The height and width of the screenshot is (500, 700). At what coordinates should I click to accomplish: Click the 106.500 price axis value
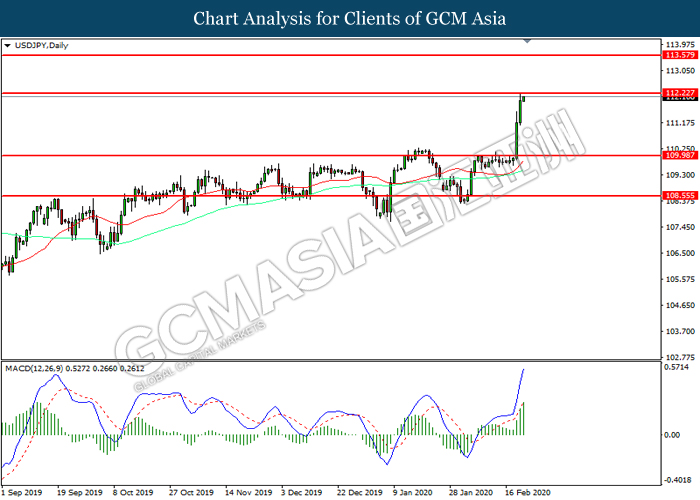point(680,253)
